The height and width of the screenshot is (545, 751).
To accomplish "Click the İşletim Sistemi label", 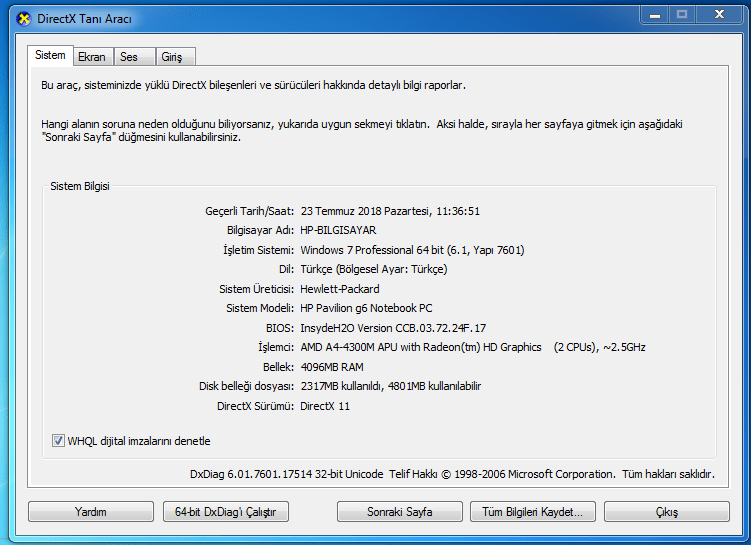I will point(258,250).
